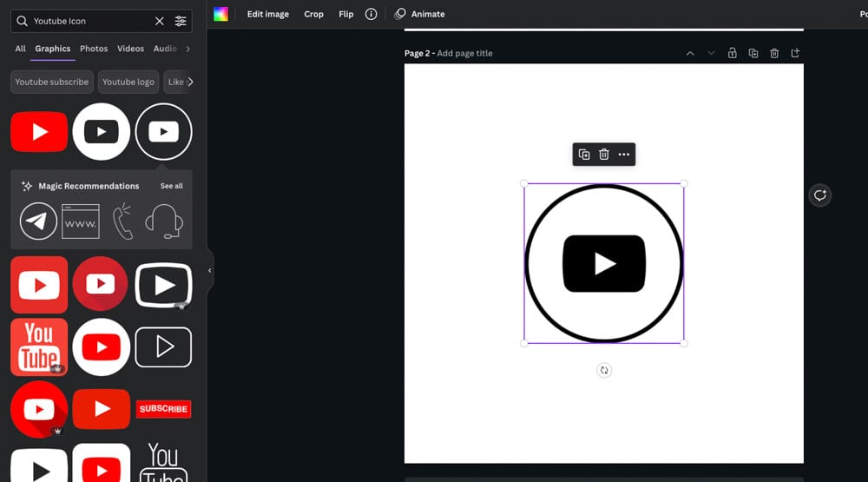868x482 pixels.
Task: Click 'See all' Magic Recommendations
Action: tap(172, 186)
